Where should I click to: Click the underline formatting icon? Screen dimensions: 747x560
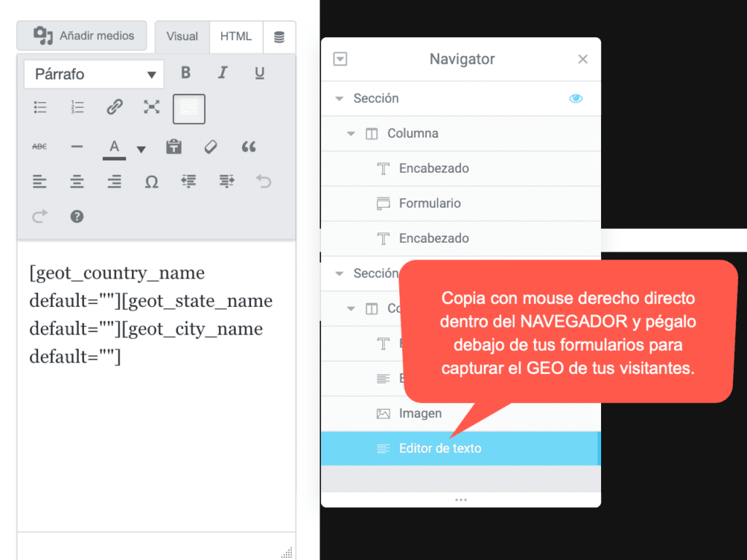coord(260,73)
